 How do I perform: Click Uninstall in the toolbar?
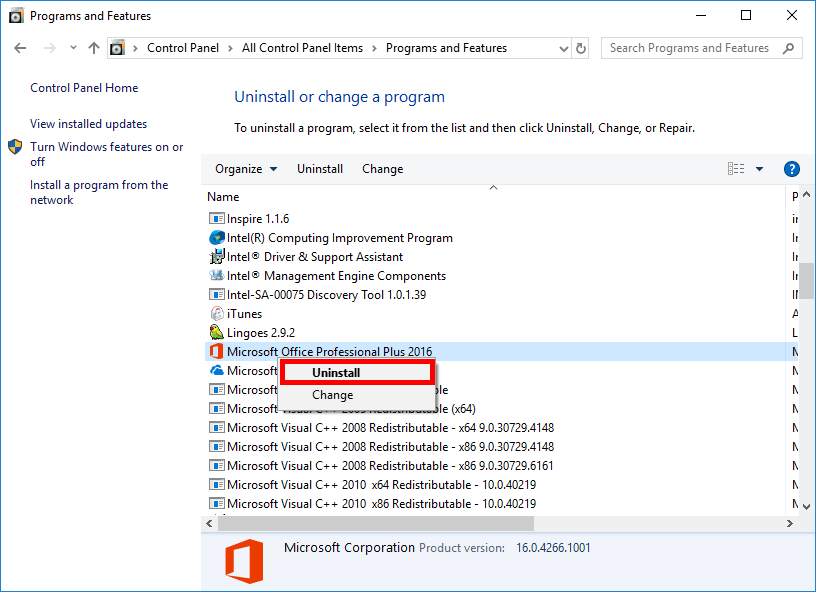(x=320, y=169)
